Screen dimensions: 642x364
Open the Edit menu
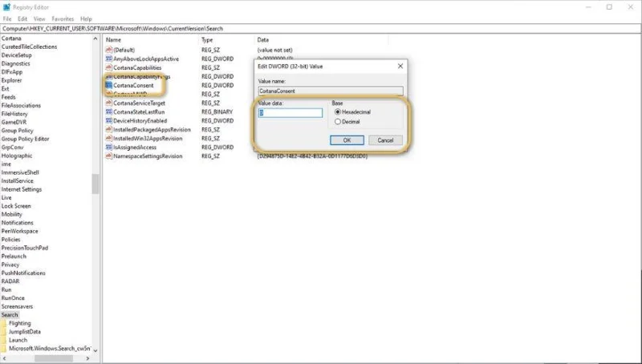point(22,18)
